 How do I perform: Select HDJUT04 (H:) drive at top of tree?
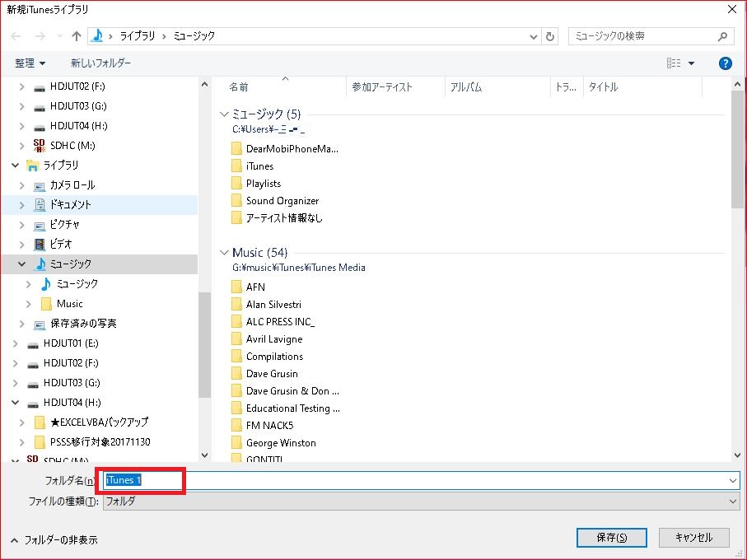pos(78,126)
